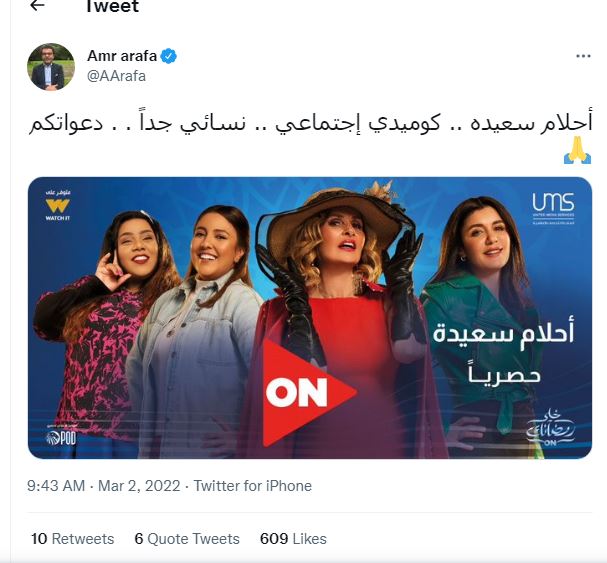Click the Ramadan ON logo in poster
Image resolution: width=607 pixels, height=563 pixels.
tap(550, 428)
